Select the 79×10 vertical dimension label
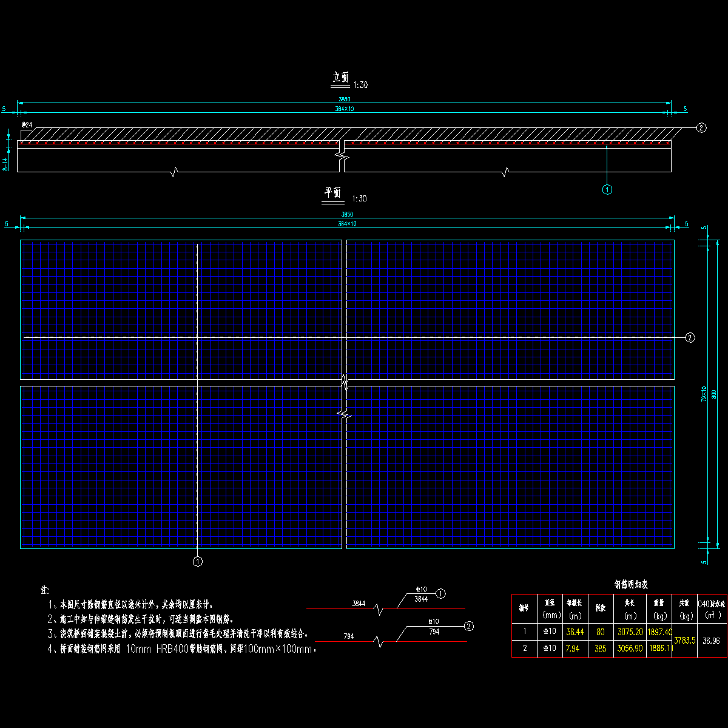Viewport: 728px width, 728px height. 704,394
